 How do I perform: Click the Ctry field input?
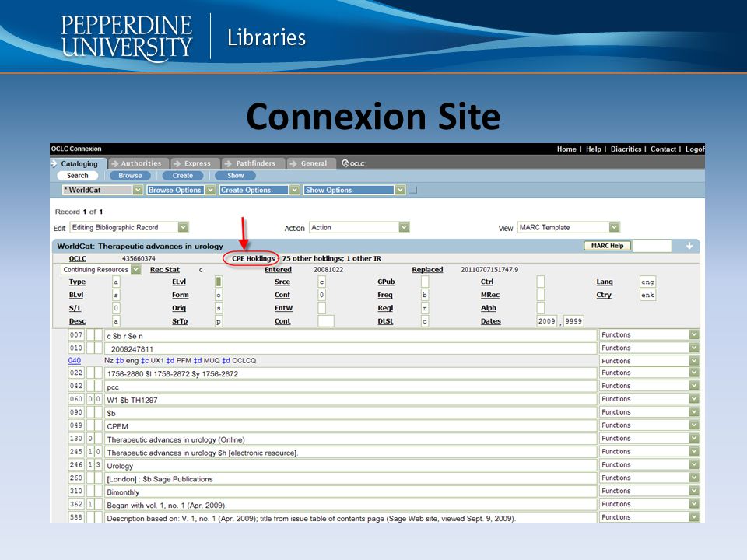click(647, 296)
